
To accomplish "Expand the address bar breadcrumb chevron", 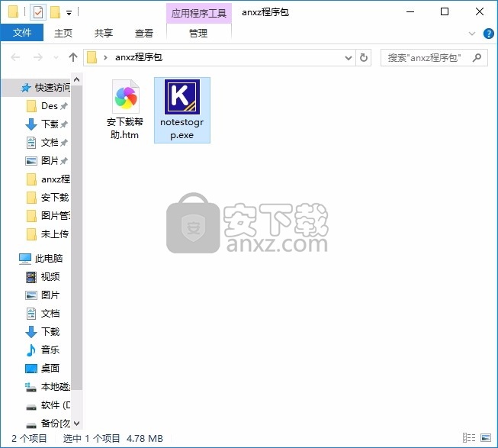I will tap(105, 57).
